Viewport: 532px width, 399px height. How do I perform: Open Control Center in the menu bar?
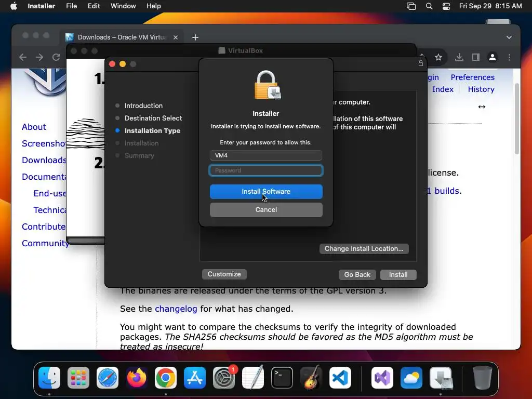pos(446,6)
